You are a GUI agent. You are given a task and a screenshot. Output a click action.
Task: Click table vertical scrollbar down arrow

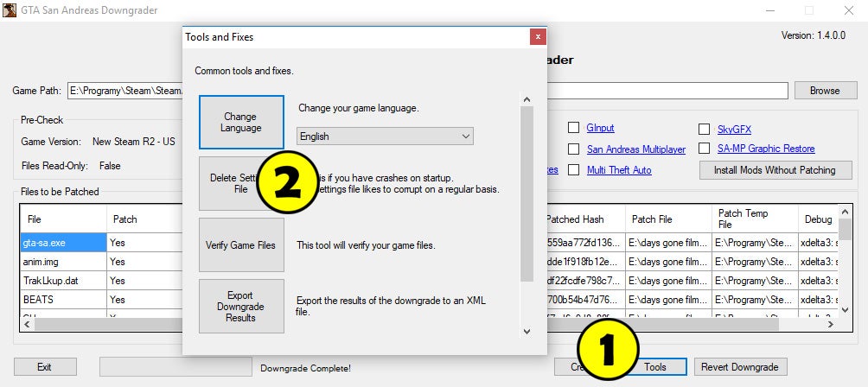[x=845, y=310]
